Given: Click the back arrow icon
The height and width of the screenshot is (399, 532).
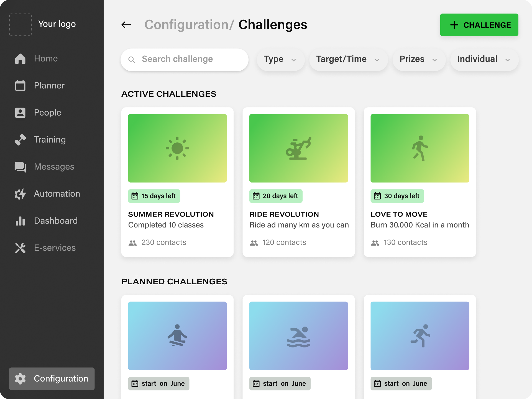Looking at the screenshot, I should [x=126, y=25].
